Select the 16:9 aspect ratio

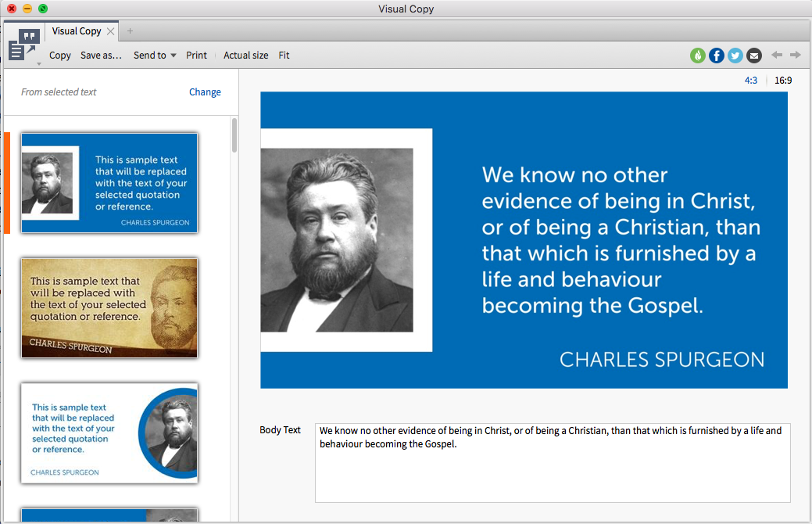point(783,81)
